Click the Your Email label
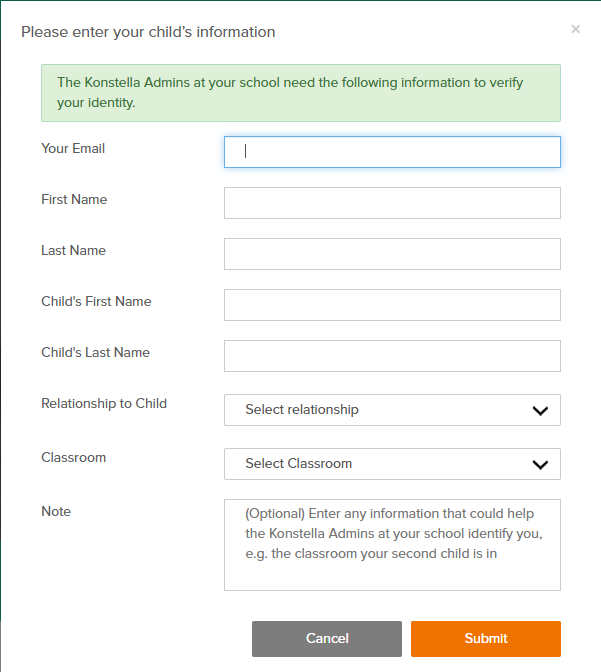601x672 pixels. coord(73,149)
